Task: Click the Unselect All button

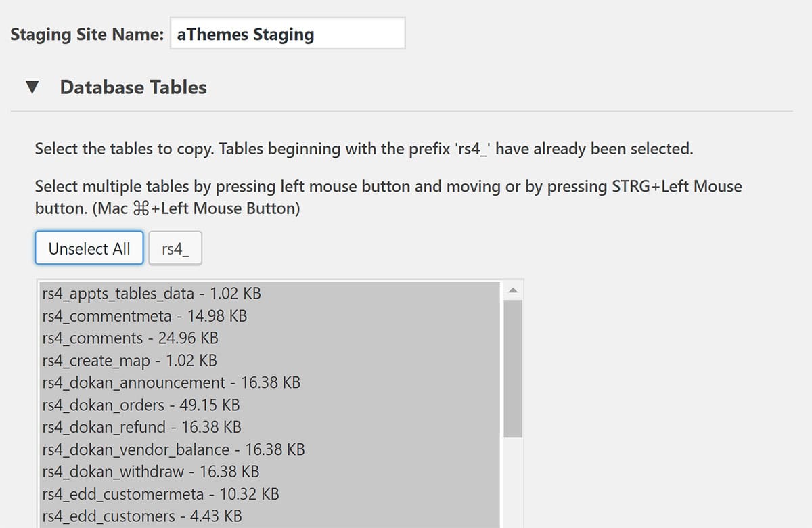Action: (89, 248)
